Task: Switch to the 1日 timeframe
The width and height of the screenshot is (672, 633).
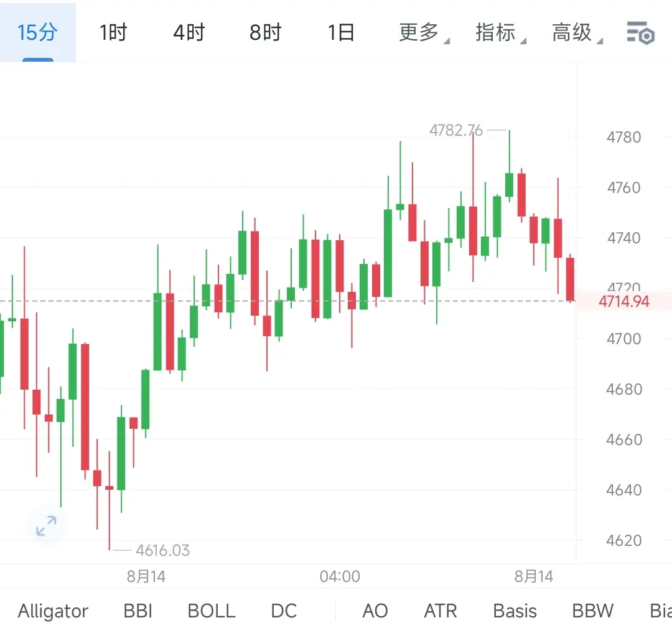Action: tap(341, 32)
